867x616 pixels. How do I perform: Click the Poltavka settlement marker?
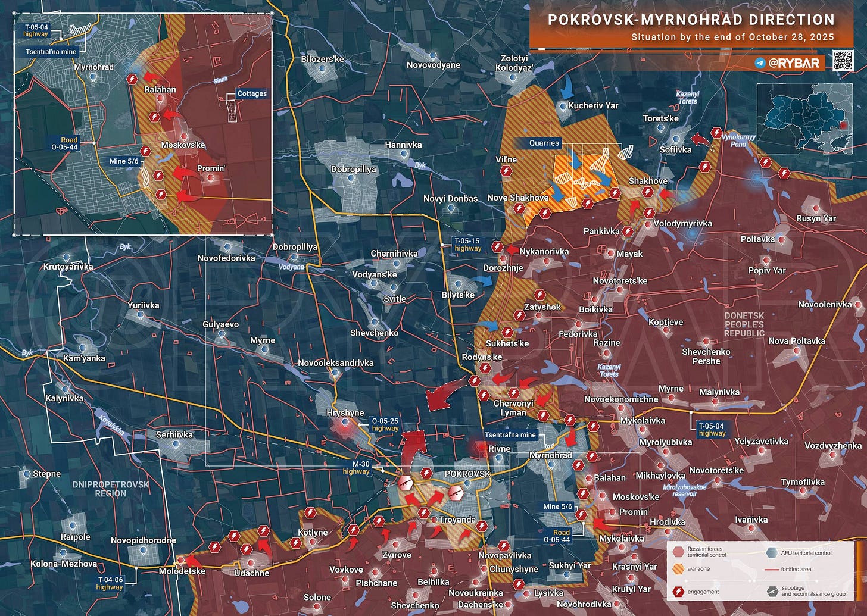point(781,240)
